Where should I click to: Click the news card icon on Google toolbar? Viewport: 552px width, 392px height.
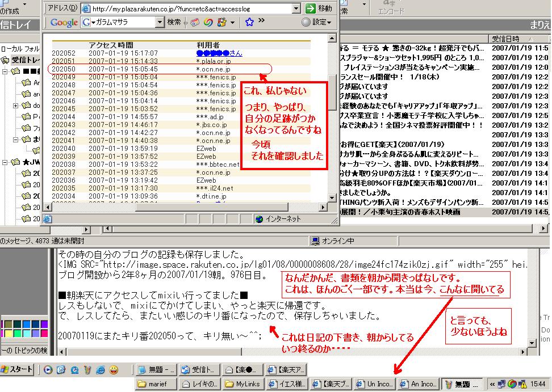click(195, 23)
